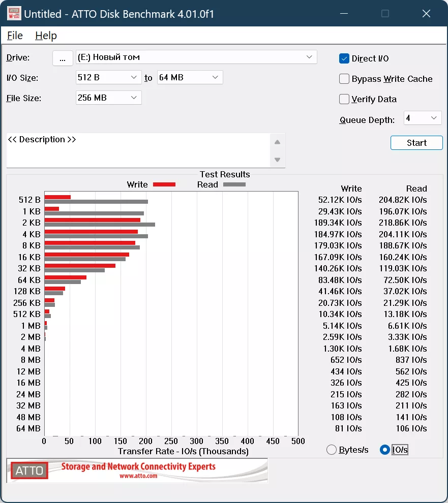Image resolution: width=448 pixels, height=503 pixels.
Task: Click the 32 KB write value 140.26K IO/s
Action: click(338, 268)
